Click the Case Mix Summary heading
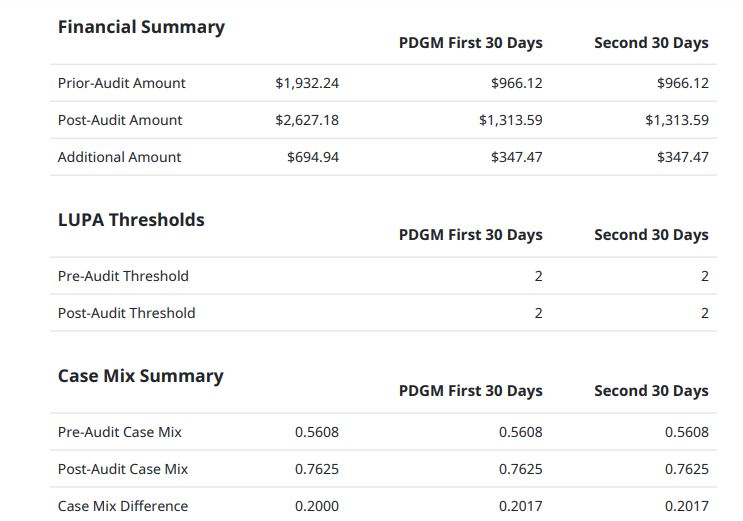This screenshot has width=743, height=521. pyautogui.click(x=141, y=376)
